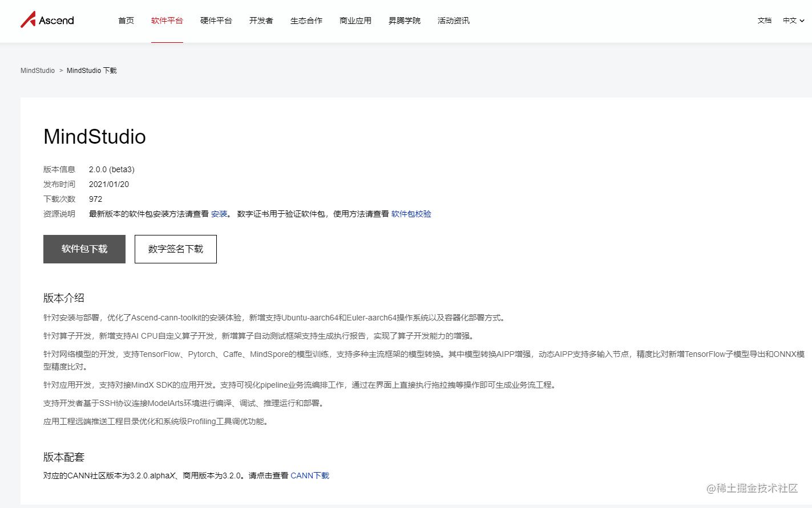Open the 硬件平台 menu
The height and width of the screenshot is (508, 812).
[216, 21]
